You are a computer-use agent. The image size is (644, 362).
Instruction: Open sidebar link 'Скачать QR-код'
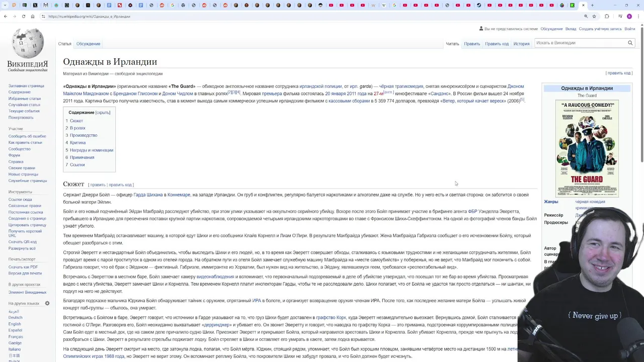[23, 242]
